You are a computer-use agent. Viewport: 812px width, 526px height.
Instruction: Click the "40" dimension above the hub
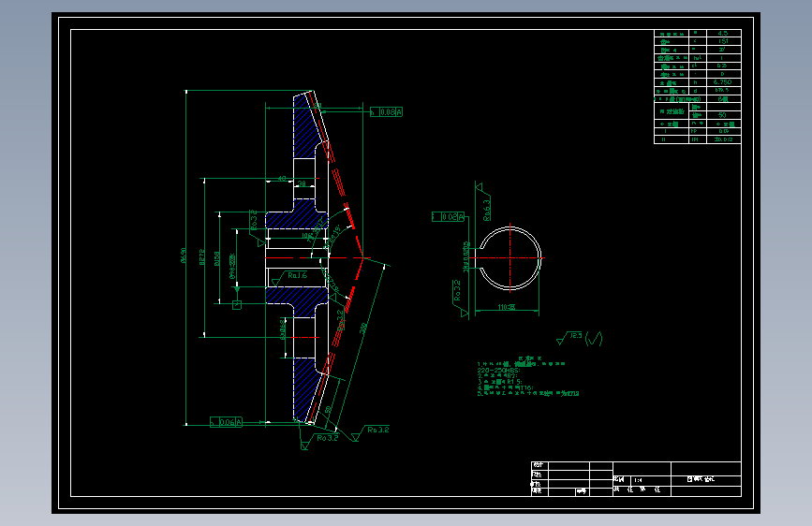[282, 179]
